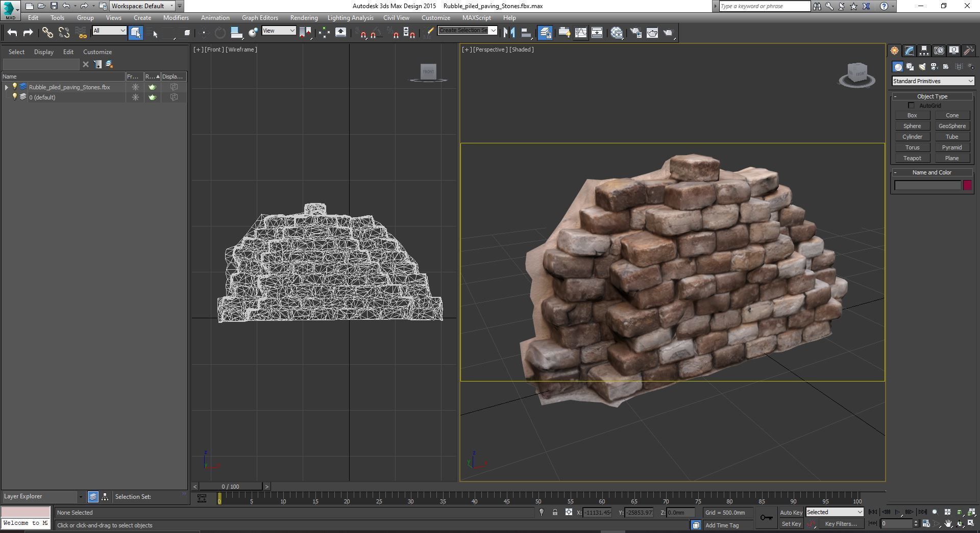Image resolution: width=980 pixels, height=533 pixels.
Task: Open the Create Selection Set dropdown
Action: (468, 31)
